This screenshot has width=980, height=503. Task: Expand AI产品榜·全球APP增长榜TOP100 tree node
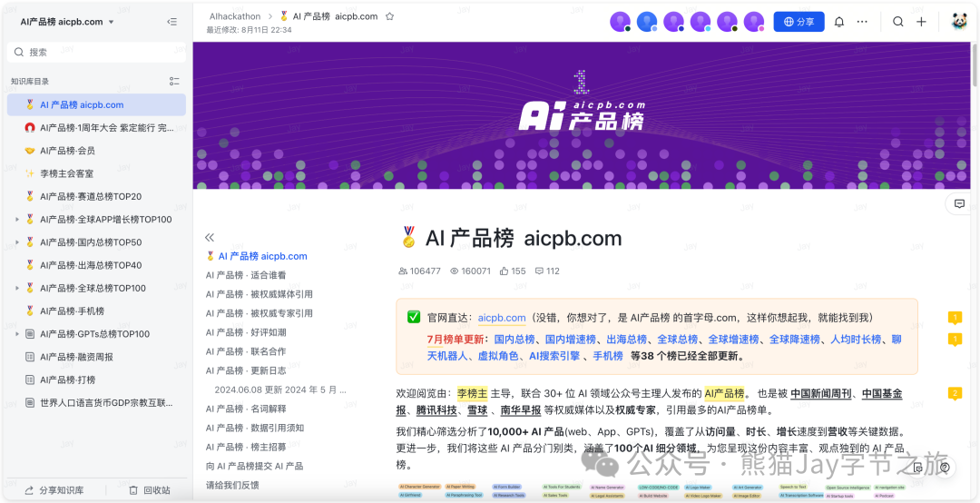pyautogui.click(x=17, y=220)
